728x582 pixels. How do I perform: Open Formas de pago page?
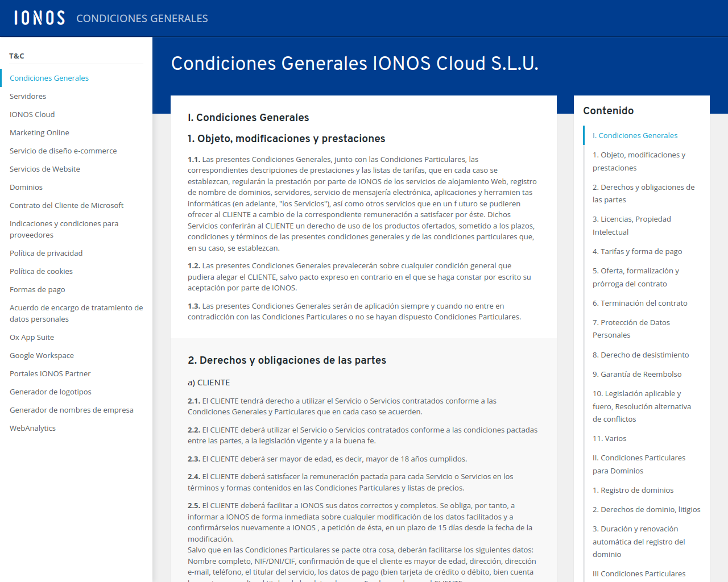38,289
